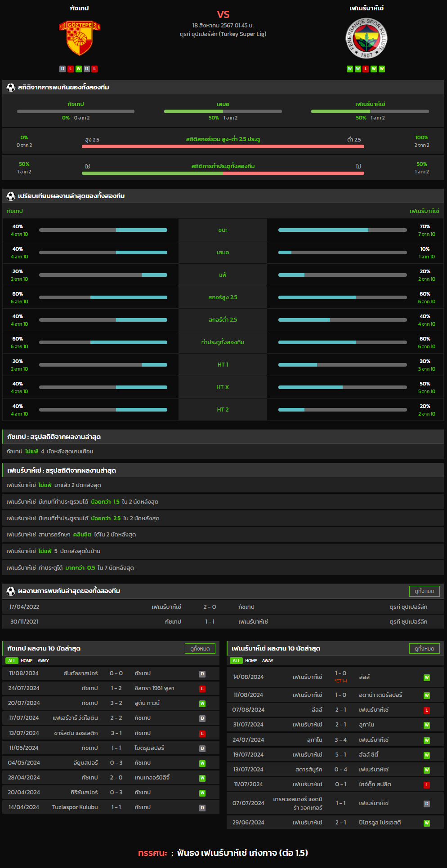Click the 17/04/2022 head-to-head match row
The image size is (447, 868).
pos(223,607)
